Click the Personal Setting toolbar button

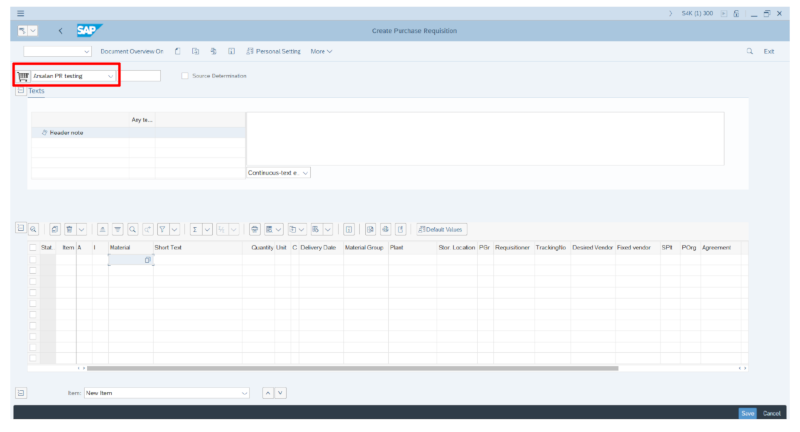pos(273,51)
